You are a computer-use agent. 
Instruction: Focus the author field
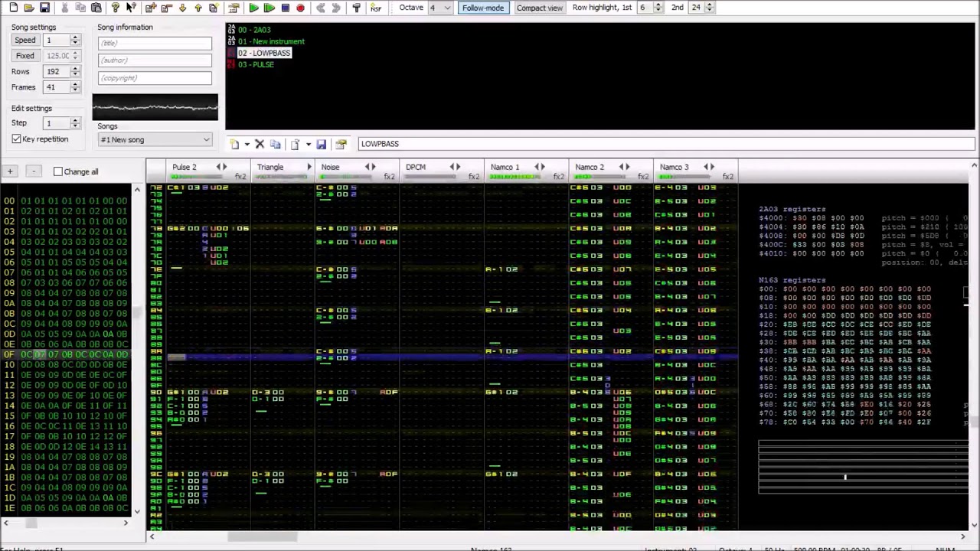155,60
